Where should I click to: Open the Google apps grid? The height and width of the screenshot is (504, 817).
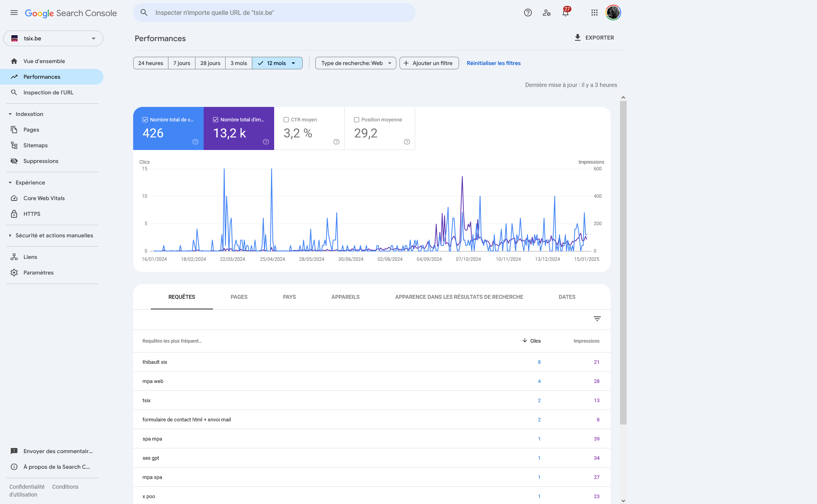(594, 13)
